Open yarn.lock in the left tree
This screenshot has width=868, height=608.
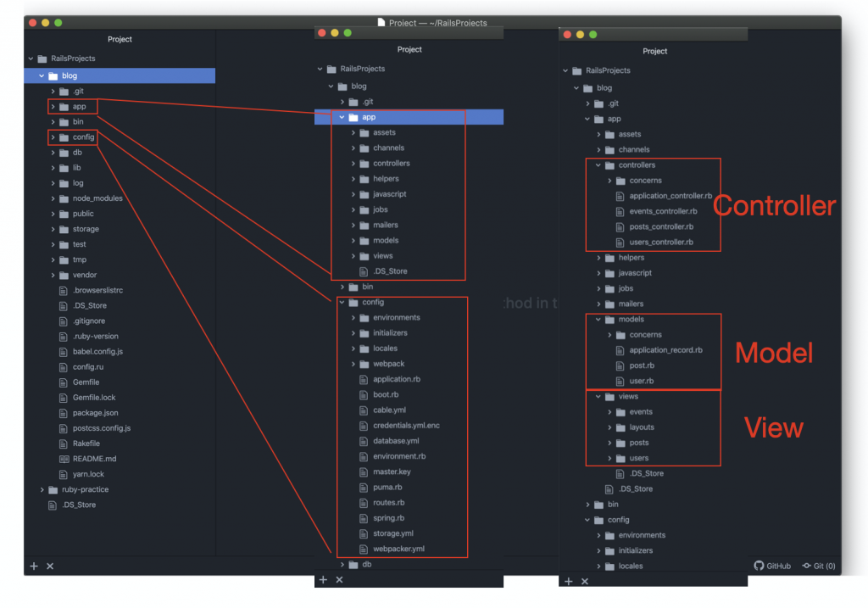tap(88, 475)
